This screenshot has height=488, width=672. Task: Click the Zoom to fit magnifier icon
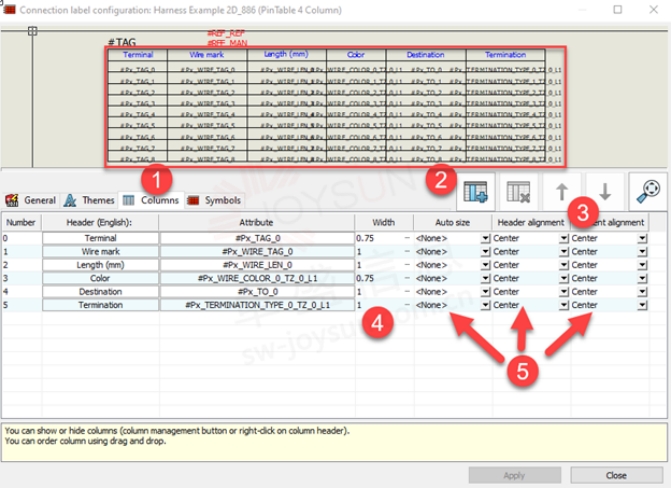(648, 191)
